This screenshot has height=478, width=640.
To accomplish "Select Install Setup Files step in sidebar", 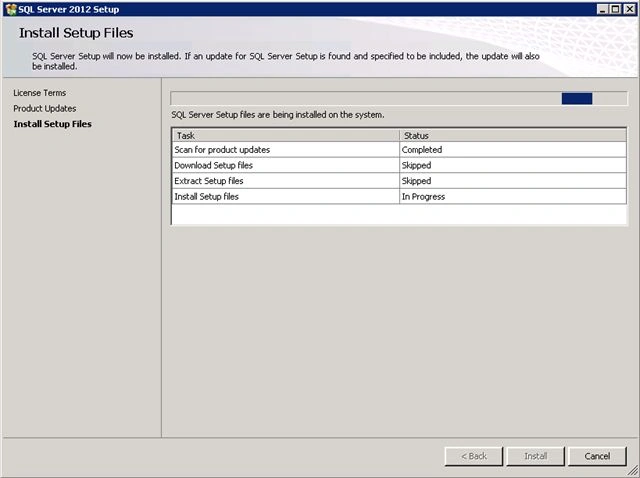I will click(52, 124).
